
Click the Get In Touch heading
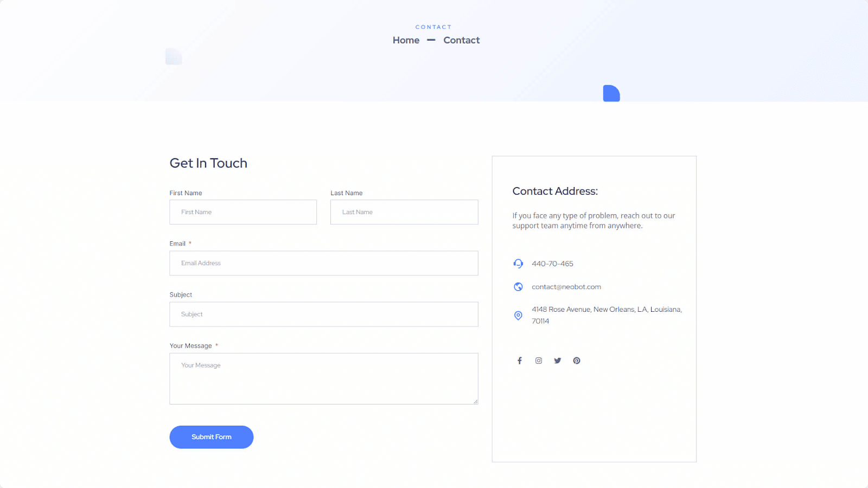coord(208,163)
